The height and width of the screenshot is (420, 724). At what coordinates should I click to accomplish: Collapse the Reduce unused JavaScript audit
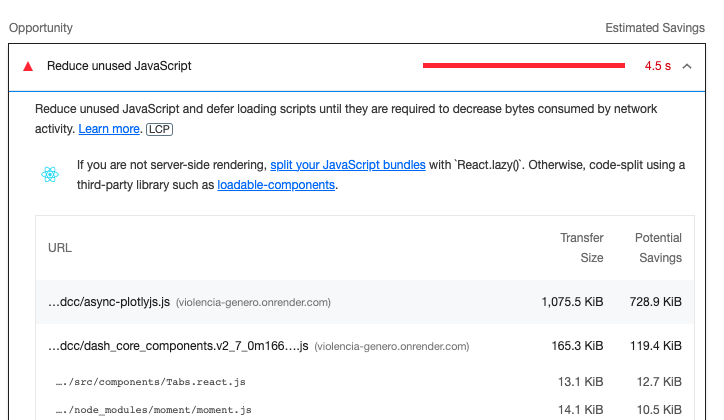687,66
